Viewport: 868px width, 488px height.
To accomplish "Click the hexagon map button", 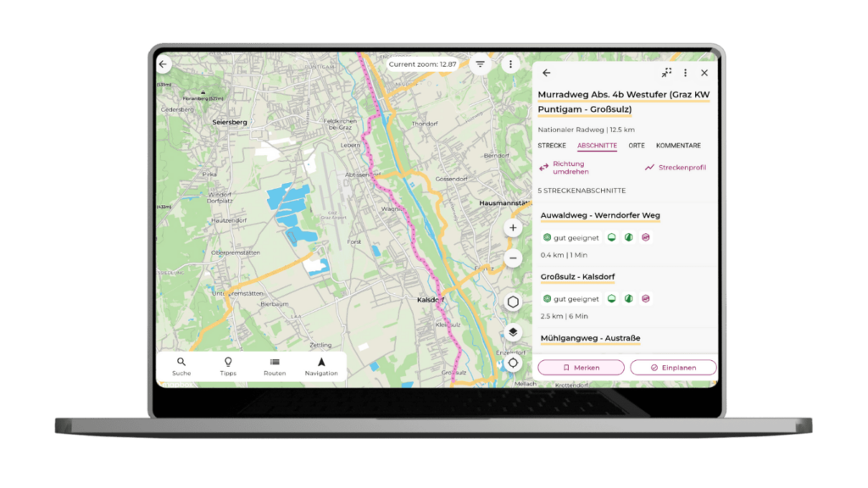I will coord(513,302).
